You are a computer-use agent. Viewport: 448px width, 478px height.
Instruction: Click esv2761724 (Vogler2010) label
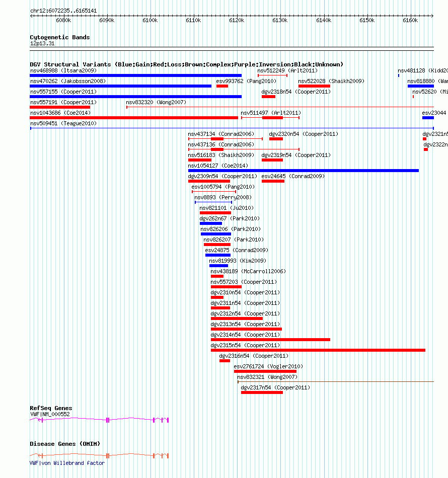[268, 366]
